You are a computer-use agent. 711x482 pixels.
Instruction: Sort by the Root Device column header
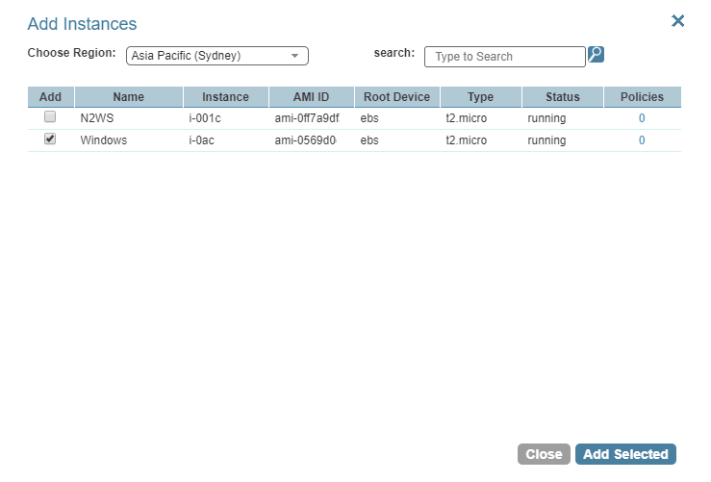[396, 97]
